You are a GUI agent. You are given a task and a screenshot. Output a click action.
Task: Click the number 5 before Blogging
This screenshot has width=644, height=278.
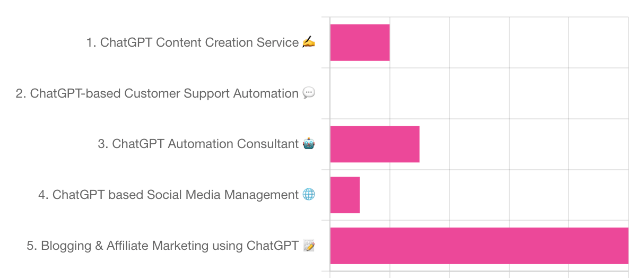tap(31, 246)
